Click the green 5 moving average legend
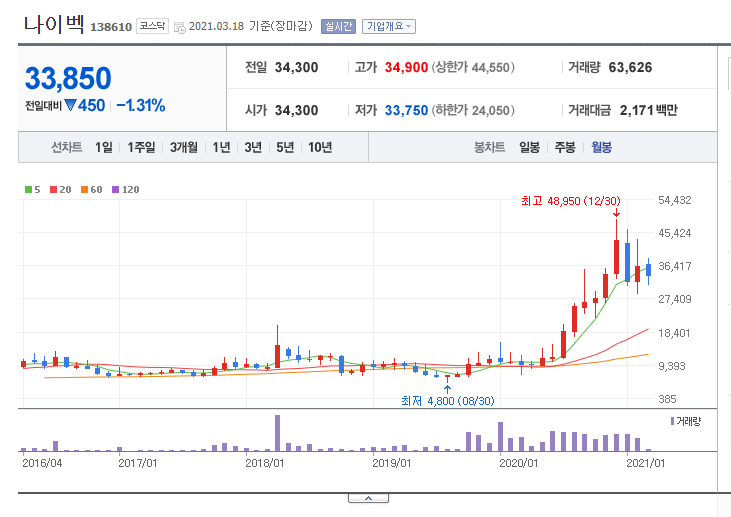 pos(33,190)
